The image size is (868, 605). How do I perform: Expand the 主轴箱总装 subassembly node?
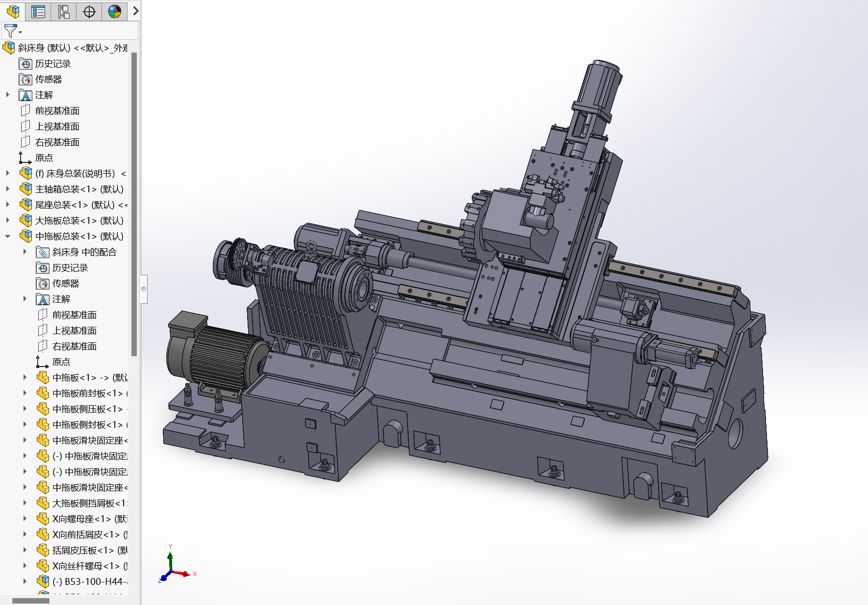pyautogui.click(x=8, y=189)
